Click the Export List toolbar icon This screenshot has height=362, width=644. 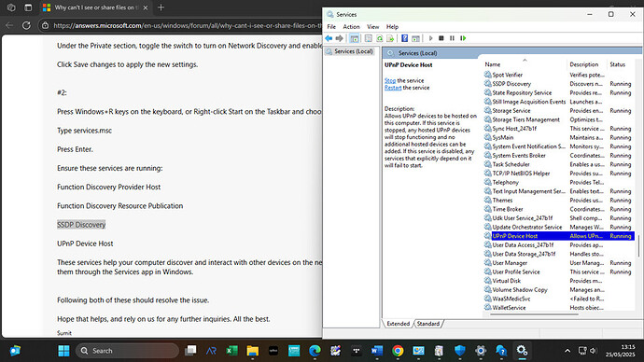click(x=390, y=38)
